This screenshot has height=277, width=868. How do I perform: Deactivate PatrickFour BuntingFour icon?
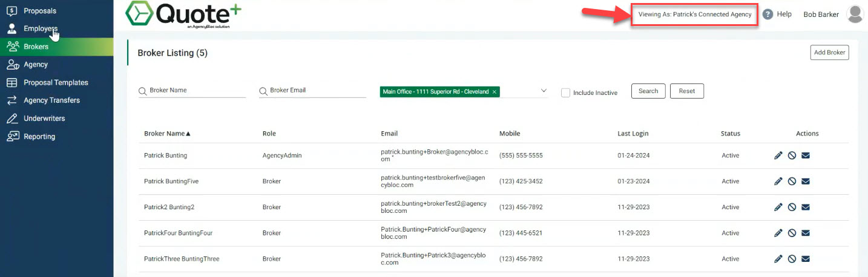[x=792, y=233]
